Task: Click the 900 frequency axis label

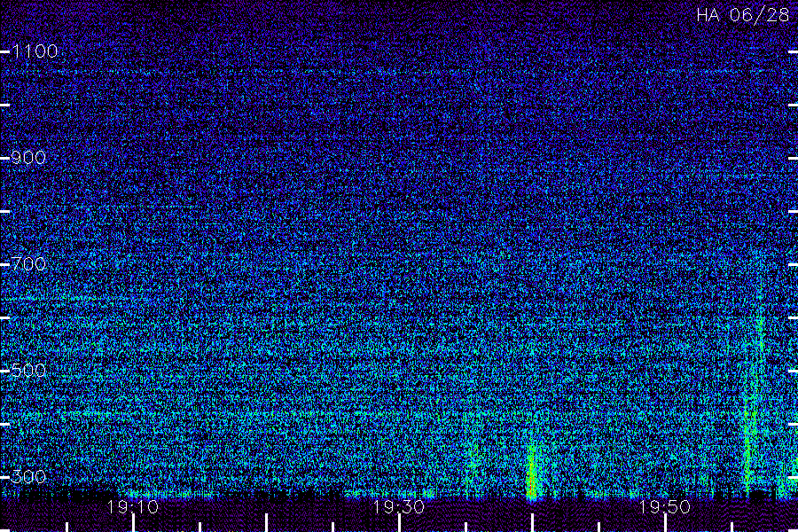Action: 28,157
